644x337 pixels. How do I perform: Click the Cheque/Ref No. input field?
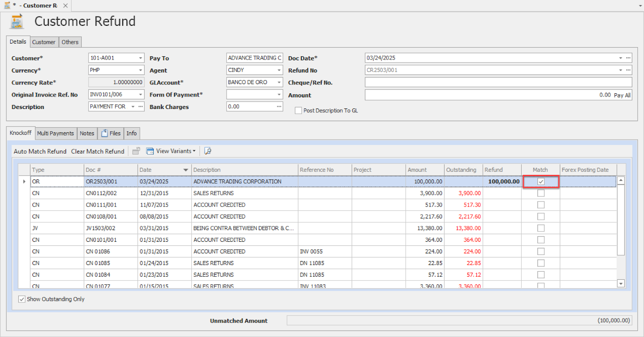point(498,82)
